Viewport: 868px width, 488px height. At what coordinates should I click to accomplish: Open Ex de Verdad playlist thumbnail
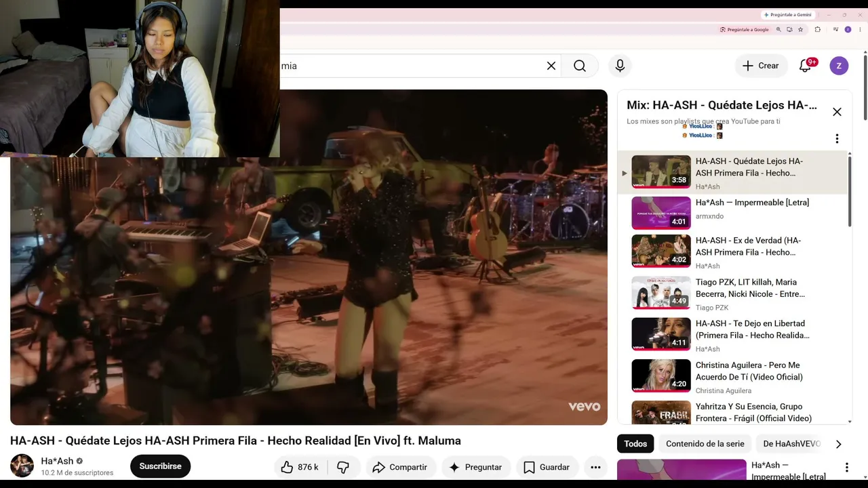coord(661,251)
